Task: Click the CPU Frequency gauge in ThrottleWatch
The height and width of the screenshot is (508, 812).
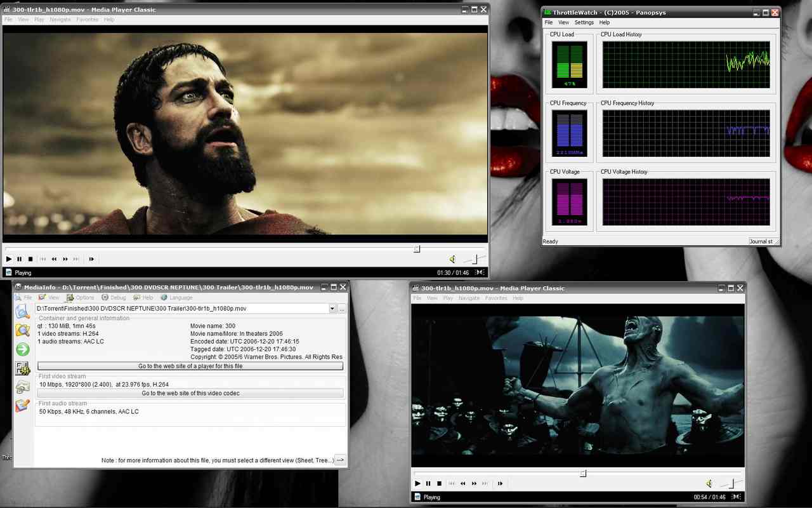Action: (x=569, y=133)
